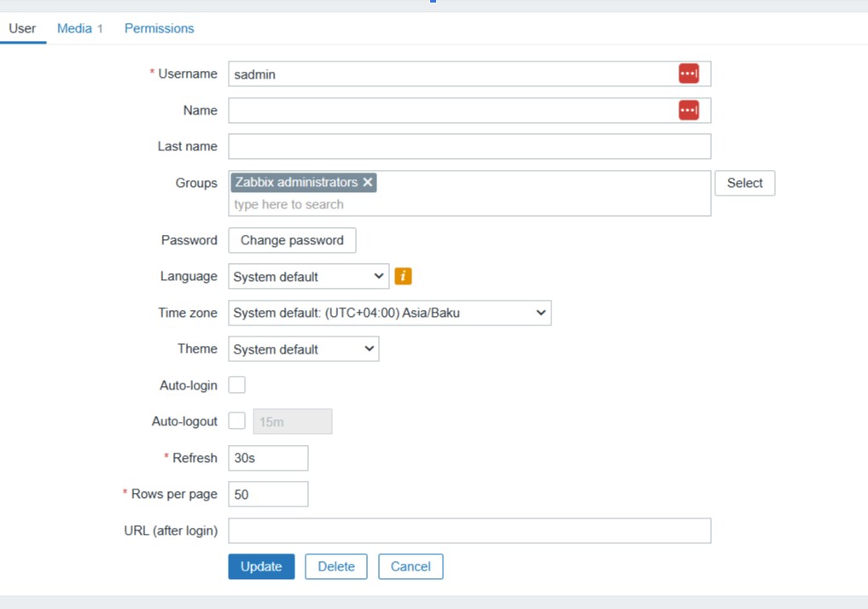Click the Last name input field

[x=469, y=146]
